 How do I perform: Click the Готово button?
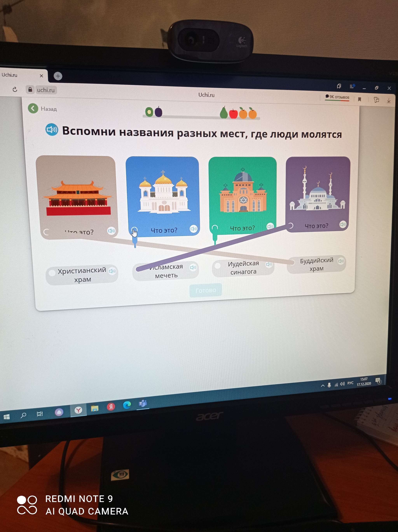pyautogui.click(x=206, y=290)
